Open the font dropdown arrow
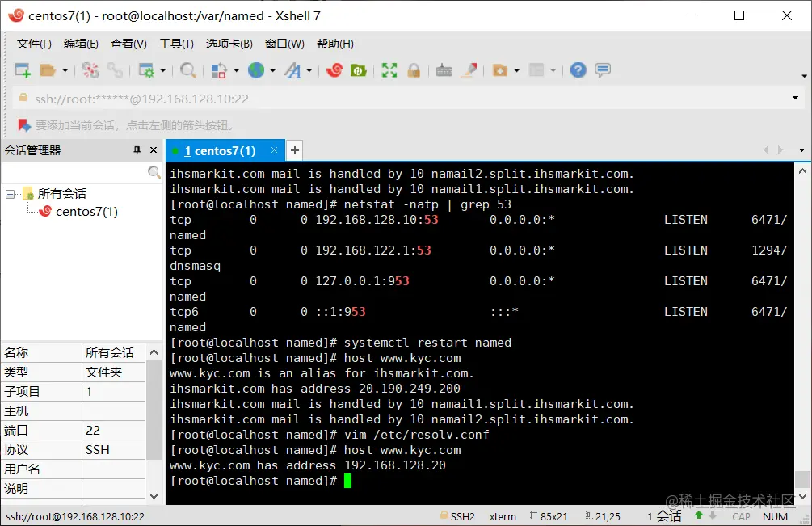The image size is (812, 526). coord(309,70)
